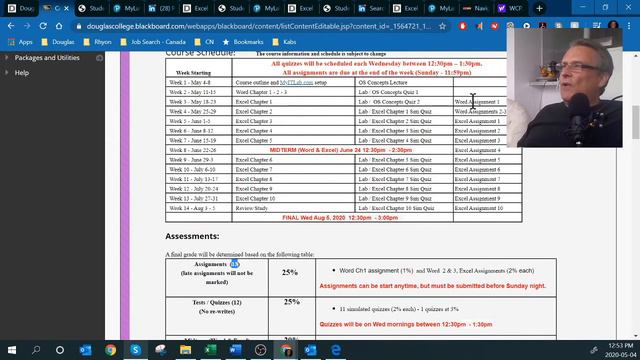The image size is (640, 360).
Task: Open the Kabs bookmarks folder
Action: tap(284, 42)
